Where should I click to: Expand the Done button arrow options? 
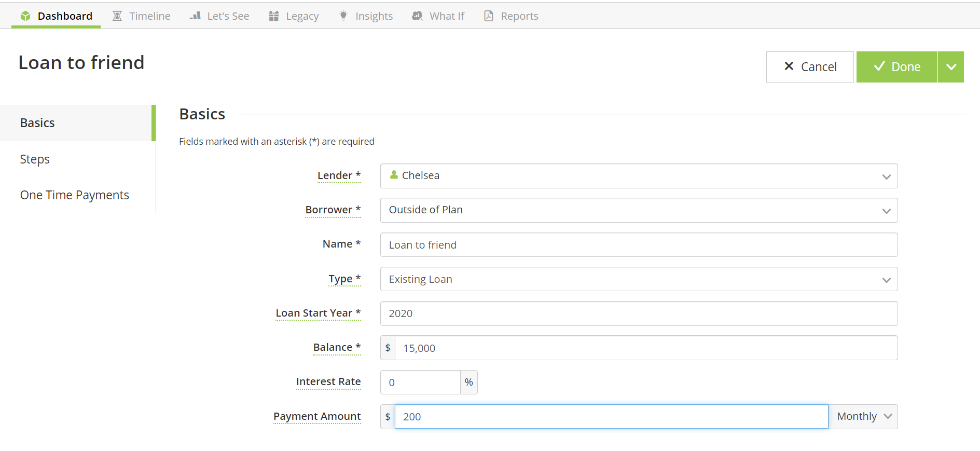951,67
